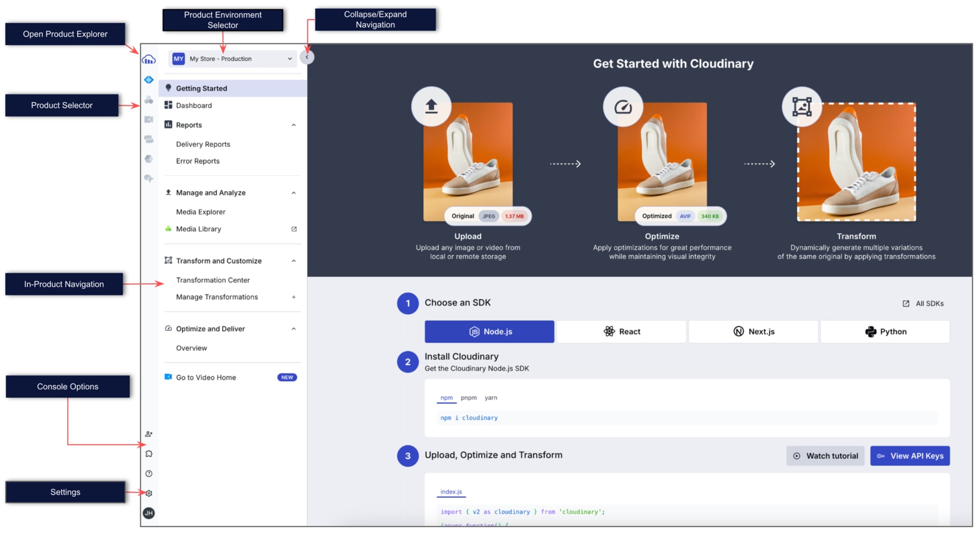
Task: Click the MY environment badge
Action: [x=179, y=59]
